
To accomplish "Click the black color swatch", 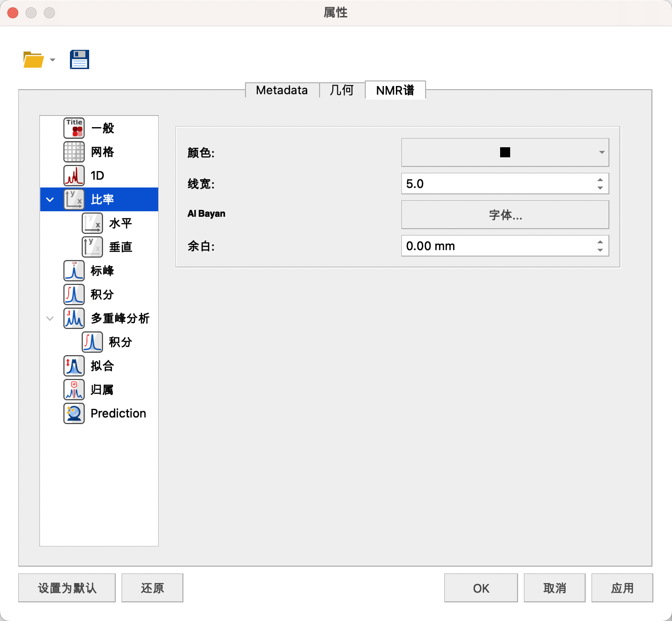I will tap(505, 152).
